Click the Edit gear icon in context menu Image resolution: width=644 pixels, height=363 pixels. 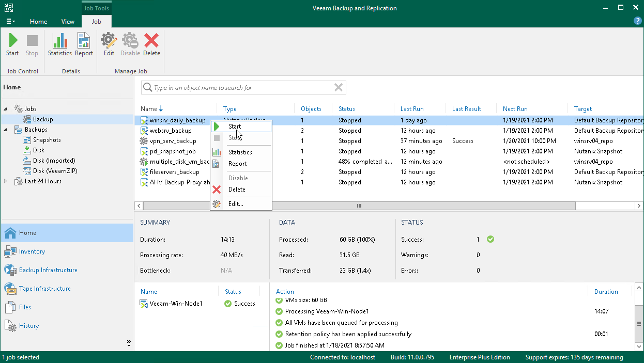tap(217, 204)
